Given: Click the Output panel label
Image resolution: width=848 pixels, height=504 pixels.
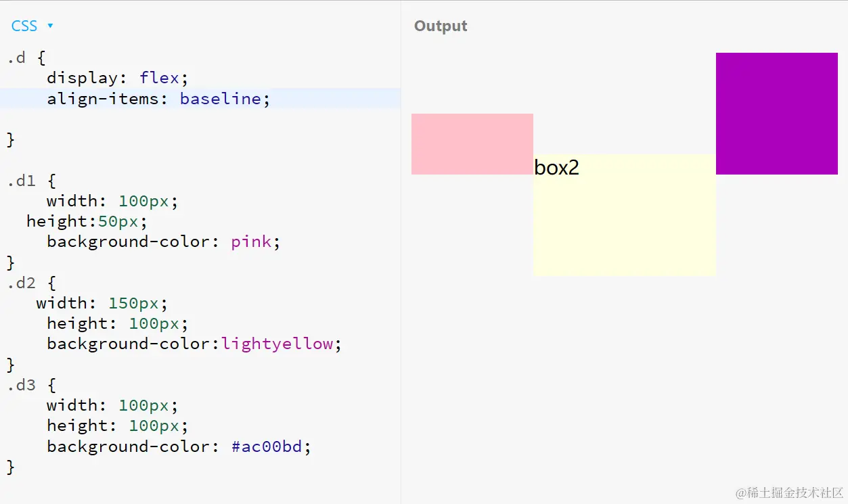Looking at the screenshot, I should (441, 26).
